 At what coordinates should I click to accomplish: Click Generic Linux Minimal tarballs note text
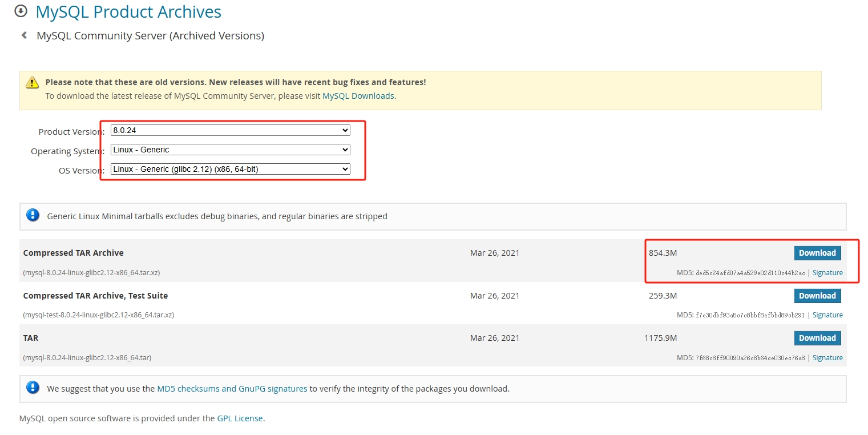[x=217, y=216]
